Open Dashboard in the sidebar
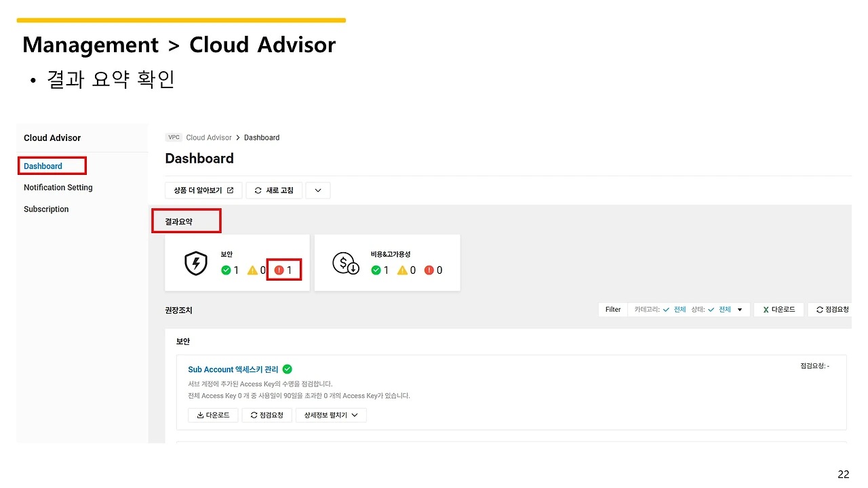Image resolution: width=868 pixels, height=488 pixels. point(43,166)
